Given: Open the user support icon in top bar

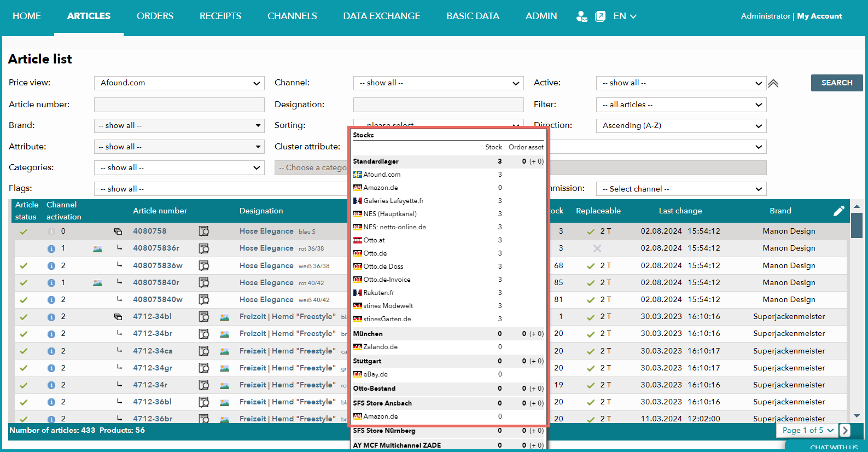Looking at the screenshot, I should (581, 16).
